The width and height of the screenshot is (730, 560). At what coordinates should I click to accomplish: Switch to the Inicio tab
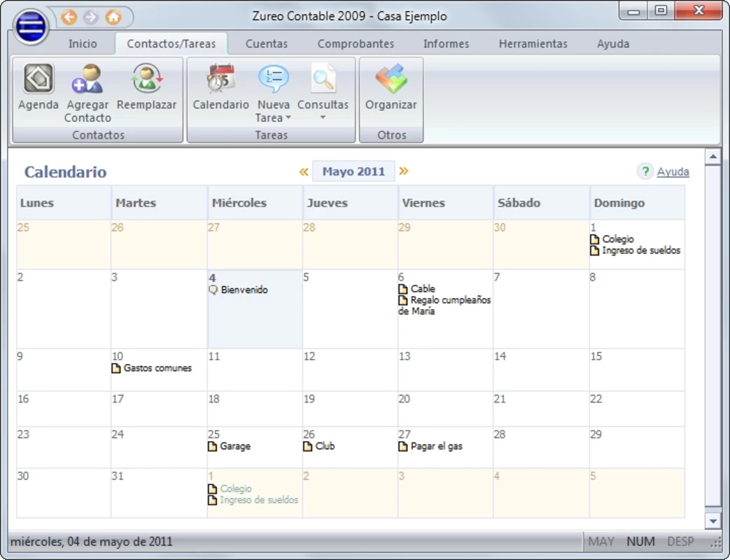83,44
